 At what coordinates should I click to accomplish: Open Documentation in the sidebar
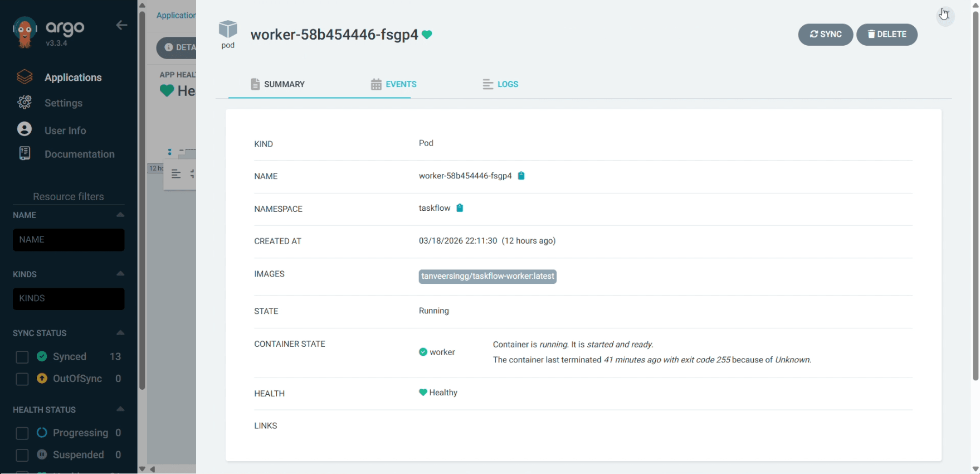[x=80, y=154]
